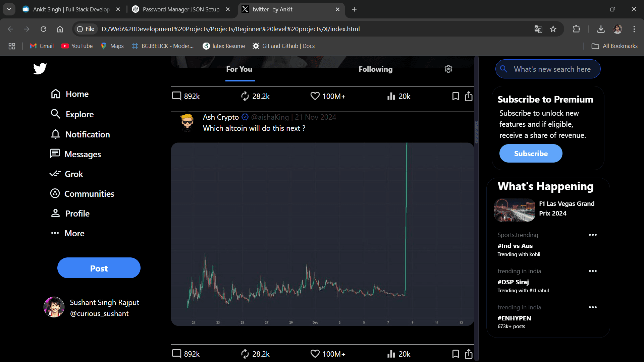Open the YouTube bookmark

click(77, 46)
